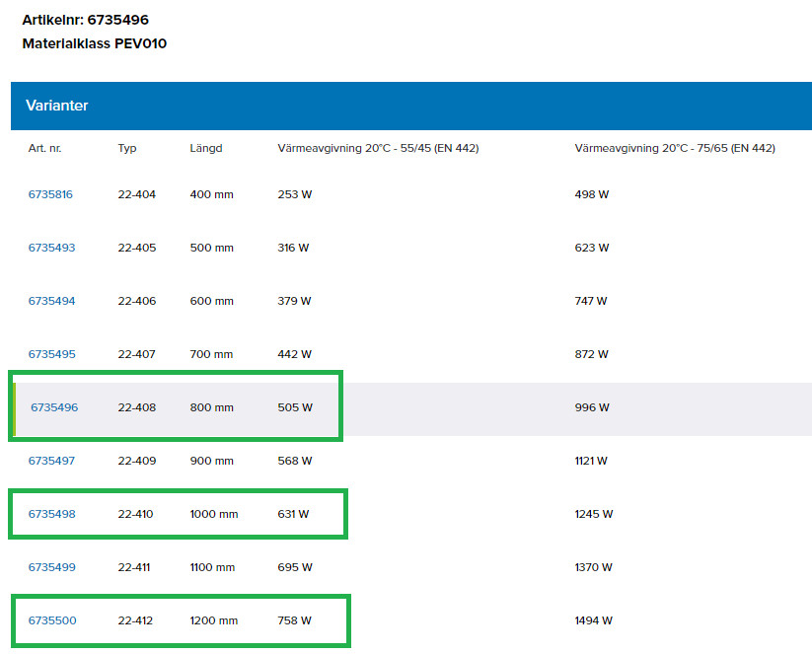This screenshot has height=654, width=812.
Task: Click the Art. nr. column header
Action: point(44,148)
